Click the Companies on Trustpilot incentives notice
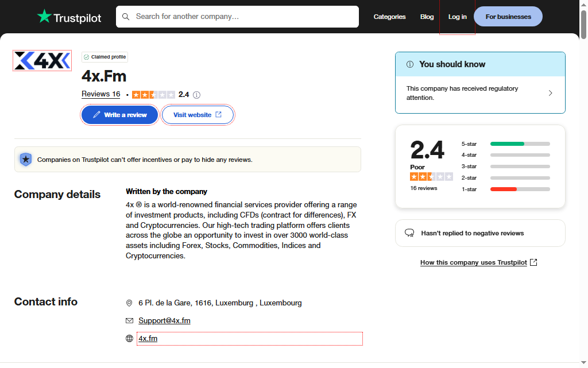Screen dimensions: 588x368 coord(188,160)
